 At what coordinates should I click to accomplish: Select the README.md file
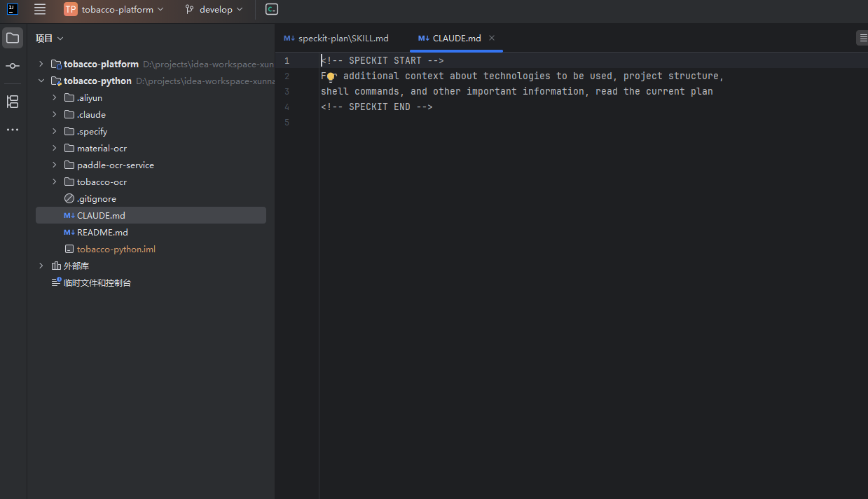coord(151,232)
